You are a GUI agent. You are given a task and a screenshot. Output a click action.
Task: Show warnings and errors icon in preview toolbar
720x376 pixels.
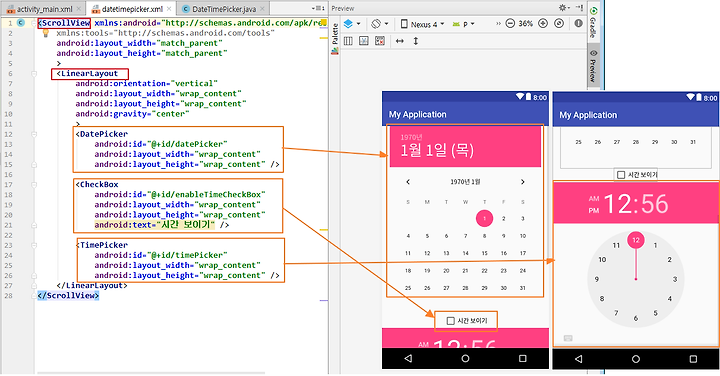coord(579,23)
